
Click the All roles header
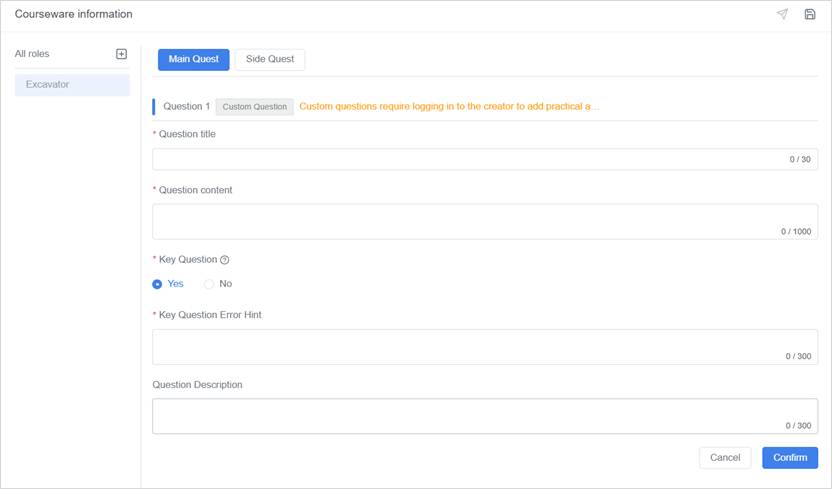(x=32, y=54)
